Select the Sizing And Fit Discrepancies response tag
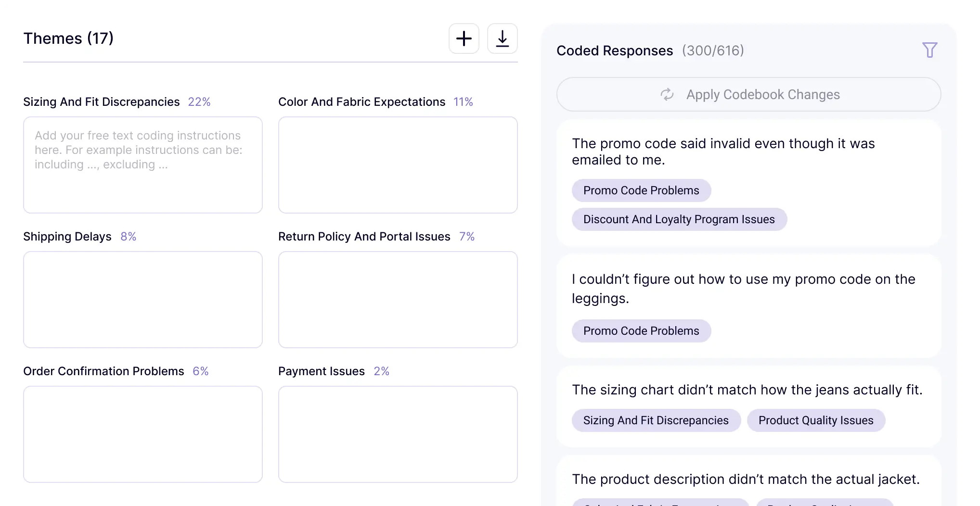 [656, 420]
